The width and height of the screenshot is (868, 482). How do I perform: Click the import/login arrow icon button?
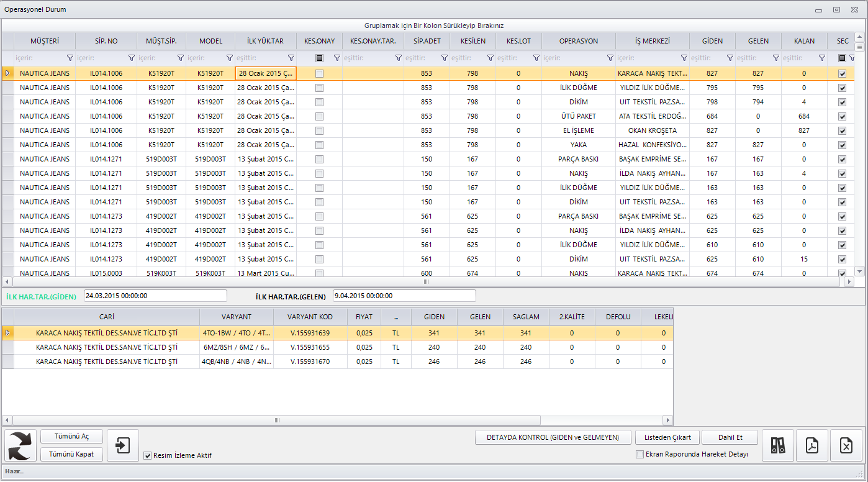pos(123,445)
